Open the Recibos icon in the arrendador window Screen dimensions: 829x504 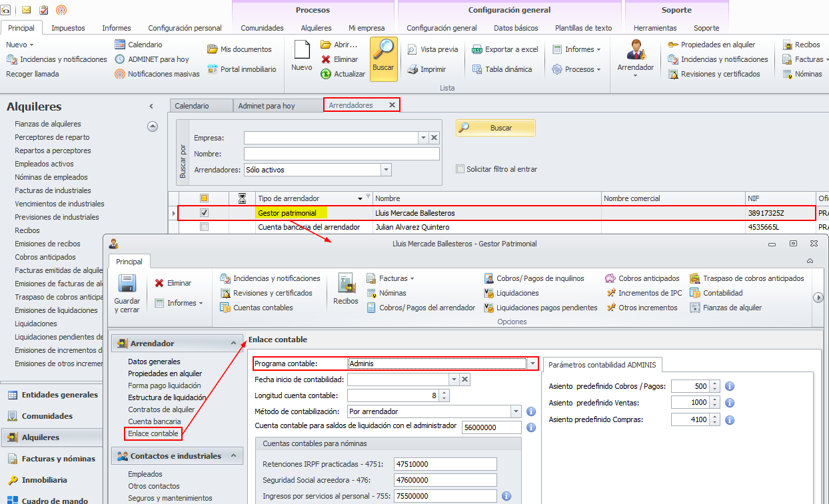click(346, 284)
